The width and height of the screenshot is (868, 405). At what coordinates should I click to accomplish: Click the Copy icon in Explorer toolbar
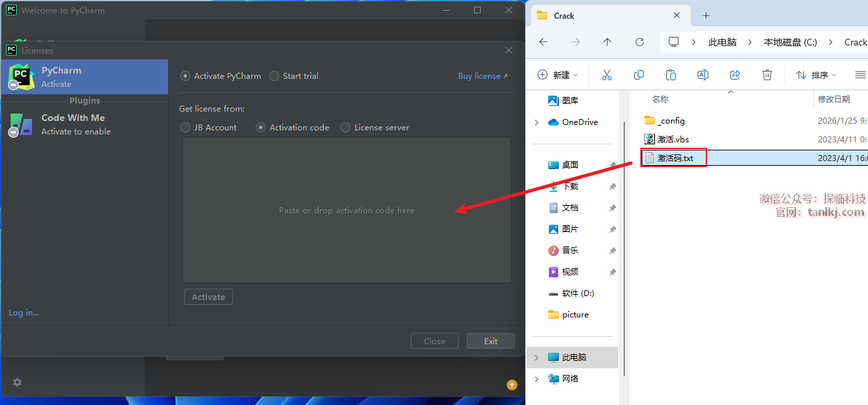(639, 75)
